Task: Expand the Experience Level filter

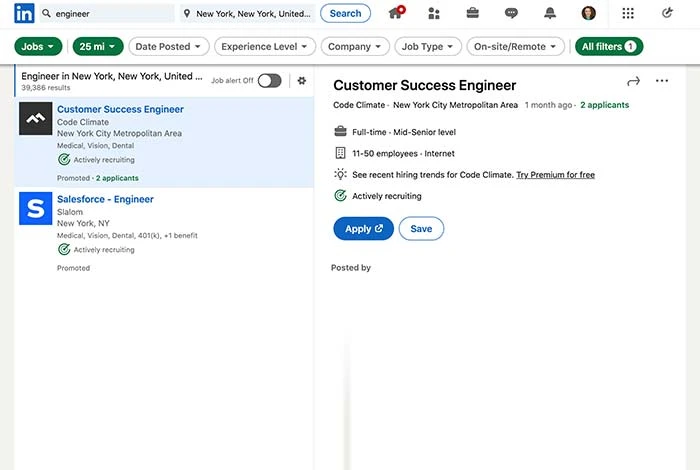Action: point(265,46)
